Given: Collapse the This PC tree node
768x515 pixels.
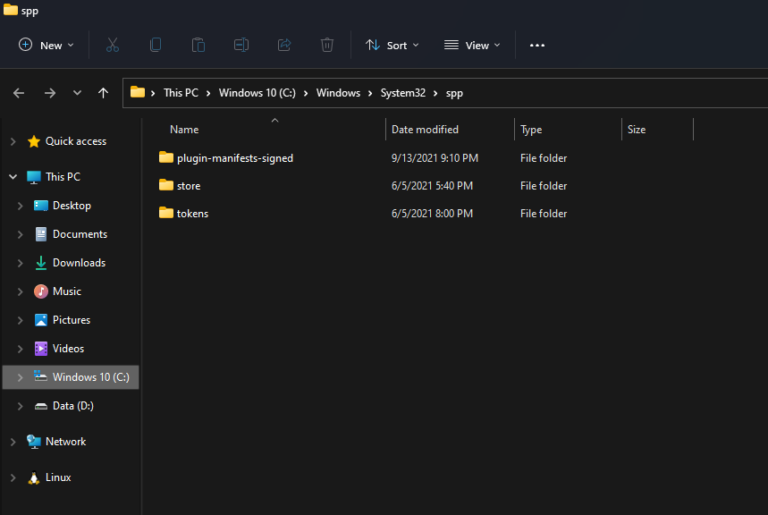Looking at the screenshot, I should point(13,177).
